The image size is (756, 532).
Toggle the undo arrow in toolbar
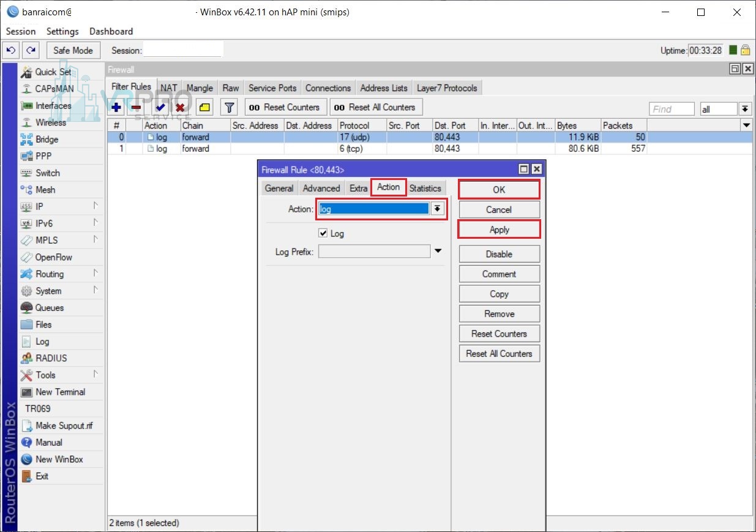click(11, 50)
